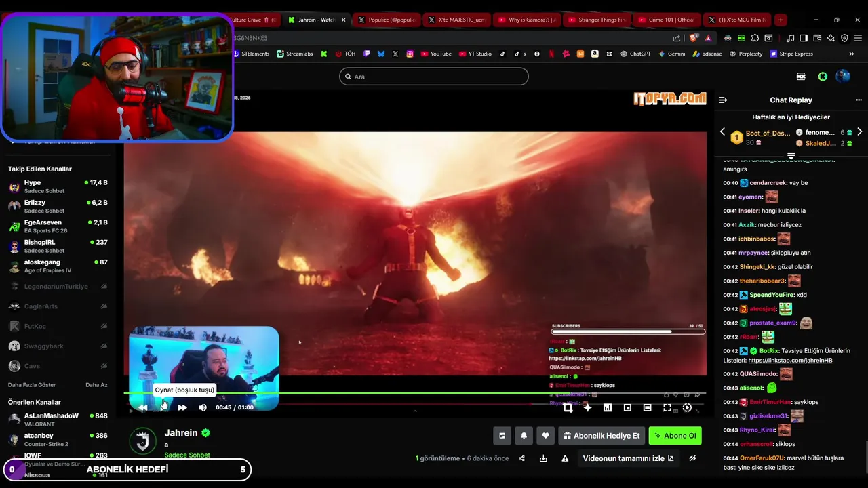The width and height of the screenshot is (868, 488).
Task: Click the Sadece Sohbet category link
Action: (x=187, y=455)
